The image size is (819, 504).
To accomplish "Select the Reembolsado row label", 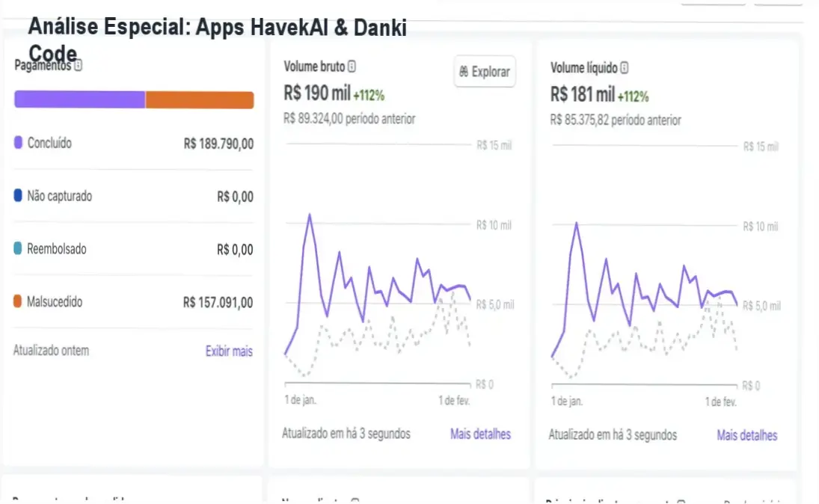I will [57, 249].
